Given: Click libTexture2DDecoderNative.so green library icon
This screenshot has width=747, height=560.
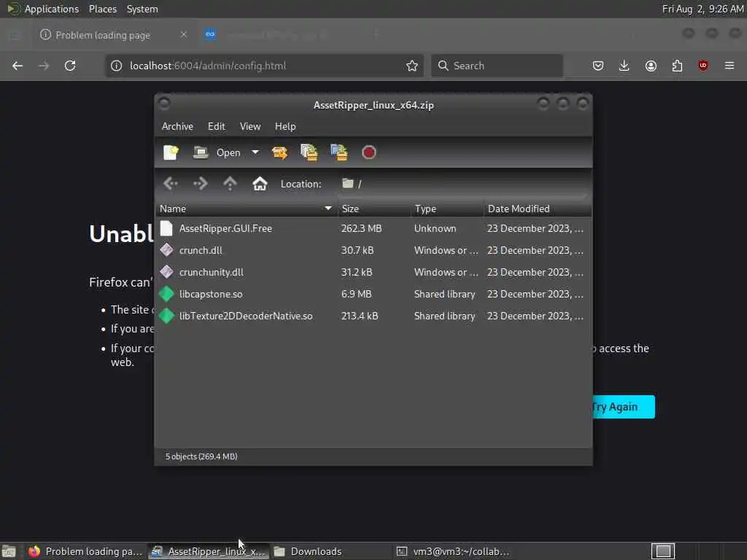Looking at the screenshot, I should tap(166, 316).
